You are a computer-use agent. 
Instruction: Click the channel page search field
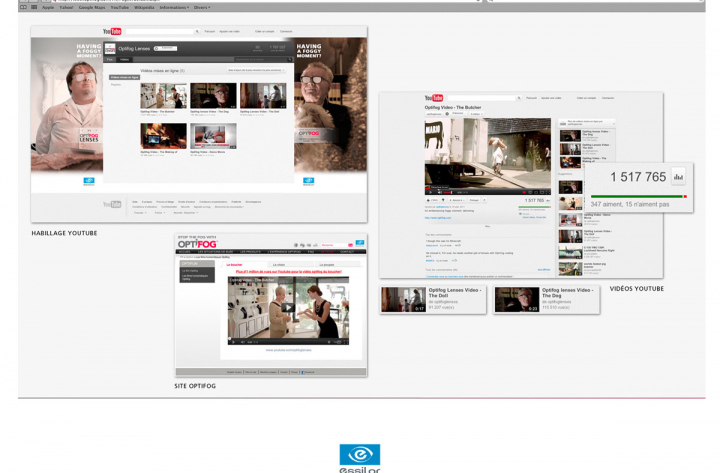click(x=160, y=32)
